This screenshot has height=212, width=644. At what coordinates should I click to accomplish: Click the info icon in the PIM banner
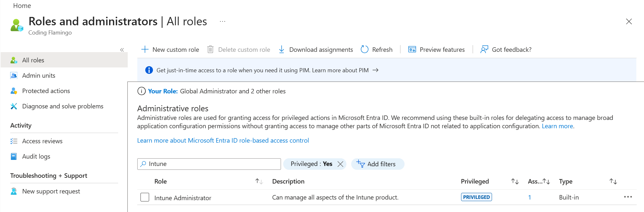tap(149, 70)
